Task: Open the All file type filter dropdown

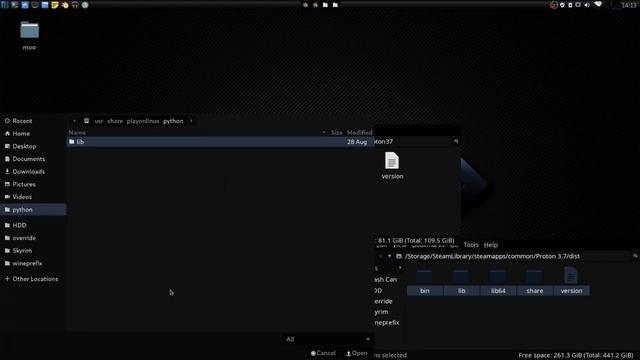Action: (327, 339)
